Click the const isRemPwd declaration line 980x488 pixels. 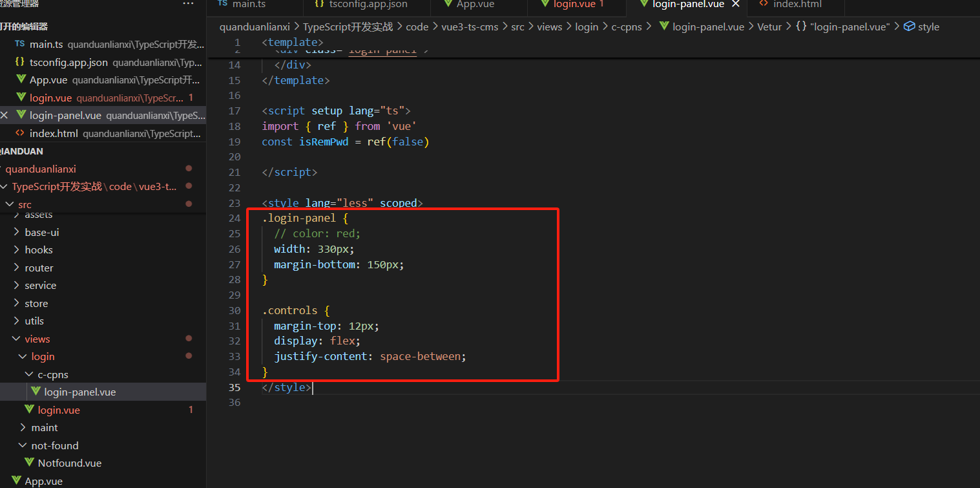(x=345, y=142)
